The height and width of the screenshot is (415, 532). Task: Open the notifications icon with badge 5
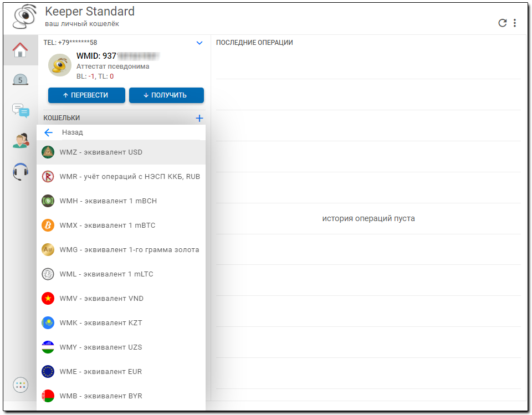[21, 80]
